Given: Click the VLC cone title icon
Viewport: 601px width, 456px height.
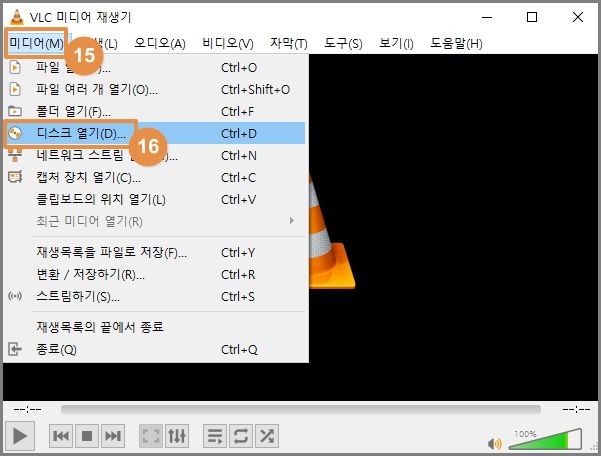Looking at the screenshot, I should (x=16, y=17).
